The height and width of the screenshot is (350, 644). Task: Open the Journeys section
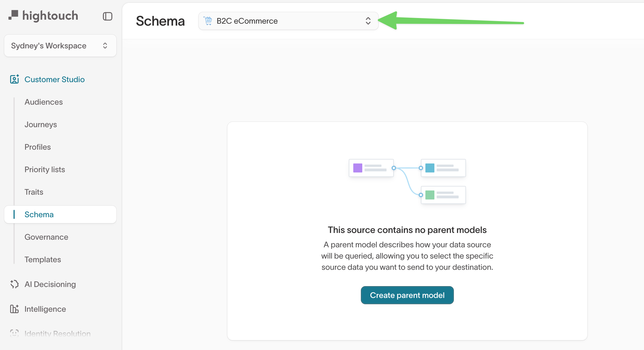click(x=41, y=124)
